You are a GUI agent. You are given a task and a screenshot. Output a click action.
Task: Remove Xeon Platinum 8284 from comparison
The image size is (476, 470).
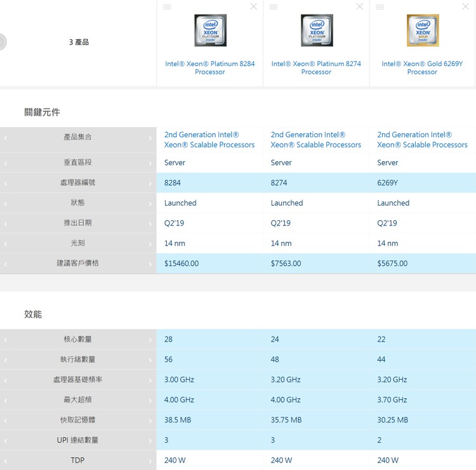253,6
